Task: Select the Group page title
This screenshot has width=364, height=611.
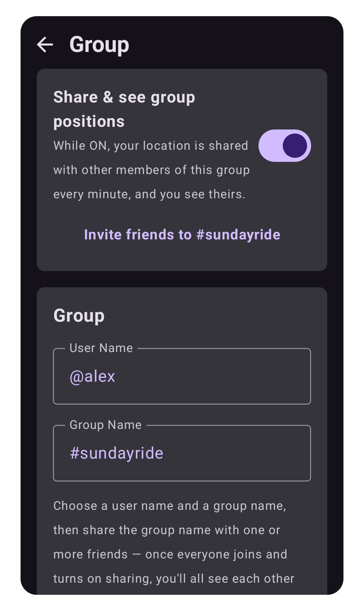Action: point(99,45)
